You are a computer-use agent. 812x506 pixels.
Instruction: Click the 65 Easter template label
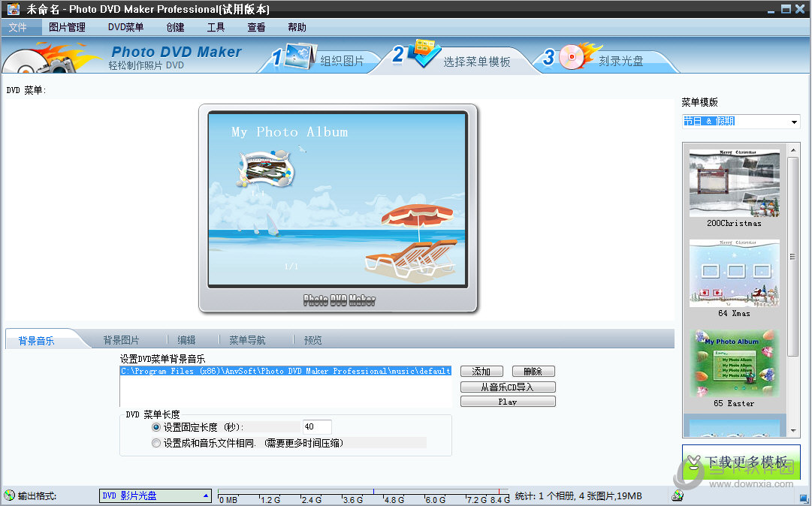(735, 404)
